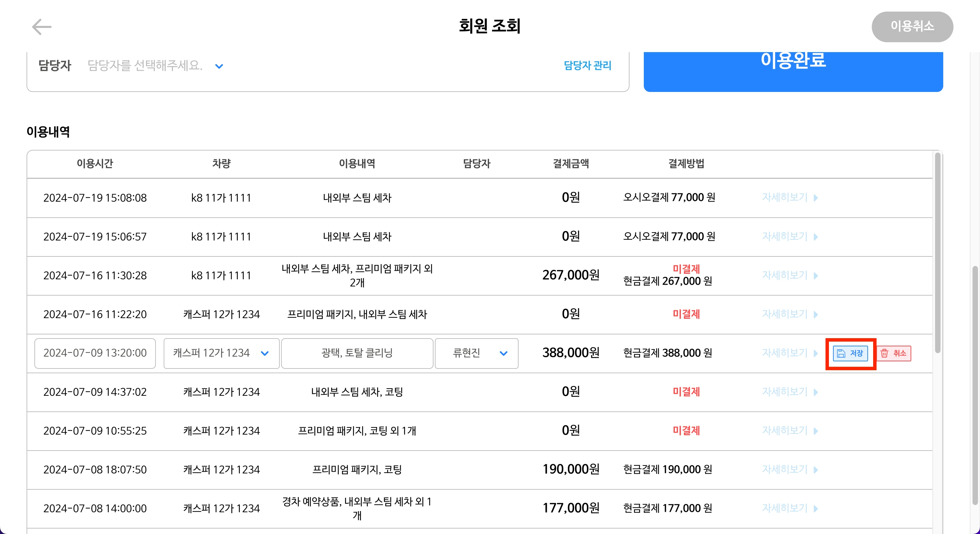Open the 류현진 staff dropdown

coord(476,353)
